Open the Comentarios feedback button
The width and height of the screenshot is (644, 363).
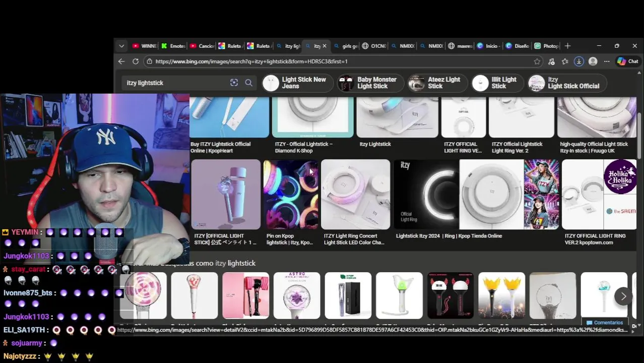pos(605,323)
